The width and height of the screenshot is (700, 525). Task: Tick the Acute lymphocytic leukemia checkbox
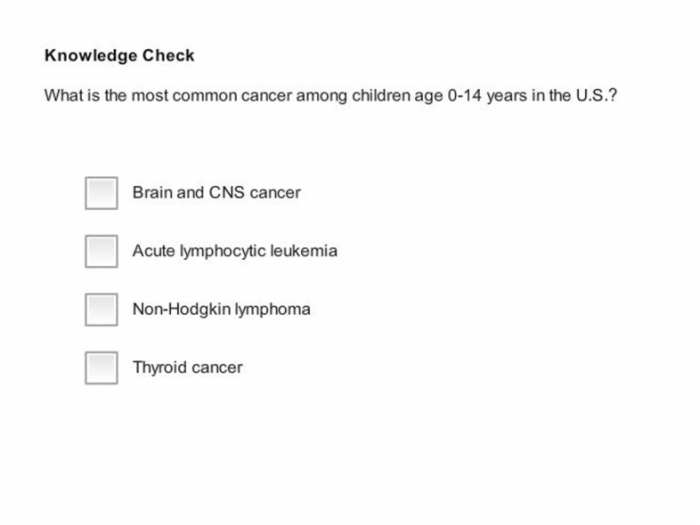pyautogui.click(x=101, y=251)
